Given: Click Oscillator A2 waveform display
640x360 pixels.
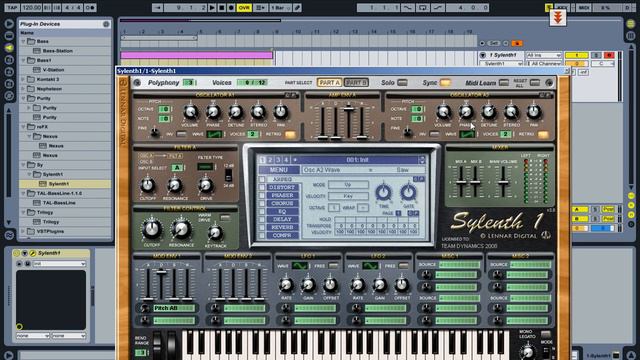Looking at the screenshot, I should point(467,134).
